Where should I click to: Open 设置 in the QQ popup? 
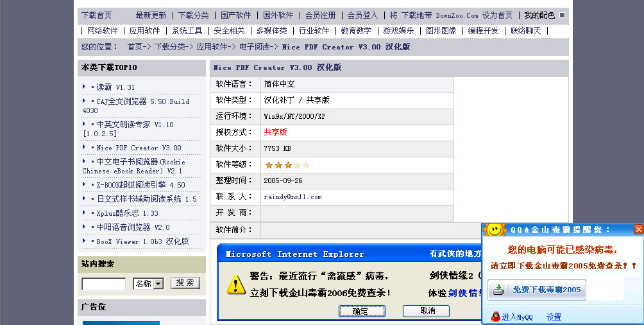click(554, 317)
